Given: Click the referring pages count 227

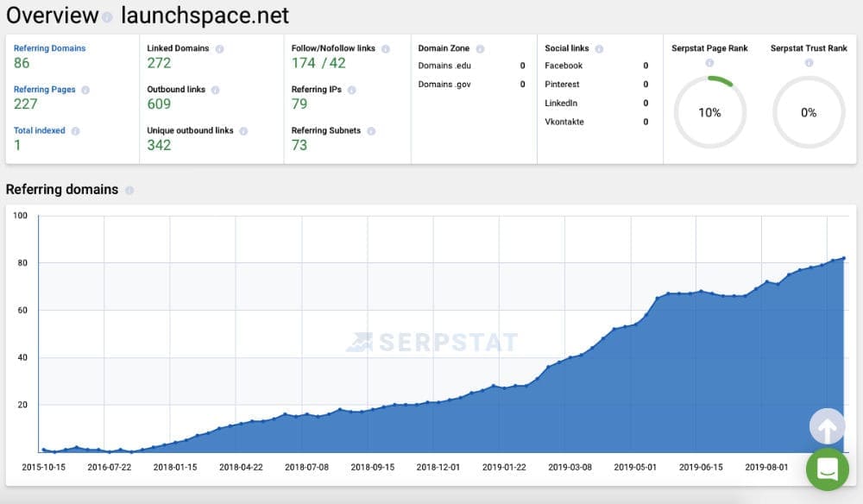Looking at the screenshot, I should tap(25, 104).
